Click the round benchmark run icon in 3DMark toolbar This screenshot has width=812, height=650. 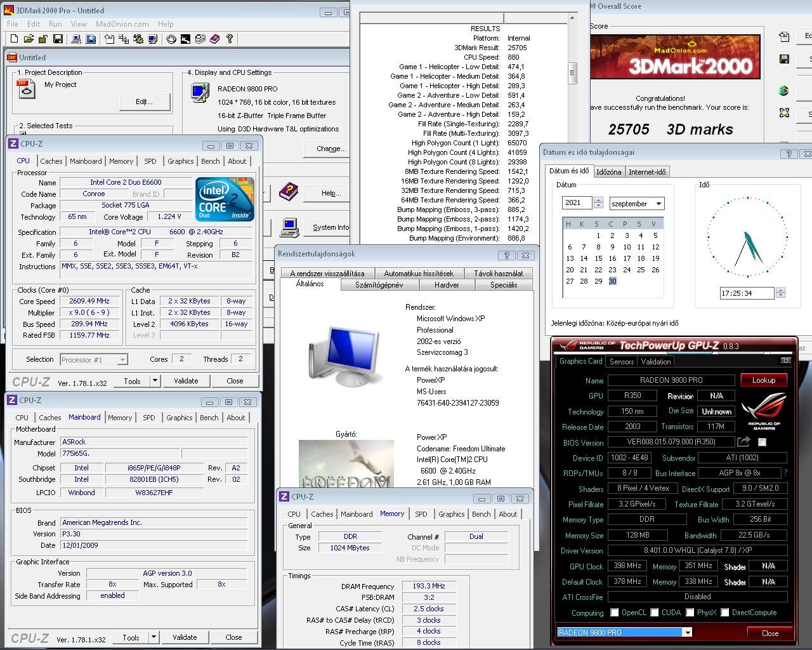click(x=171, y=39)
